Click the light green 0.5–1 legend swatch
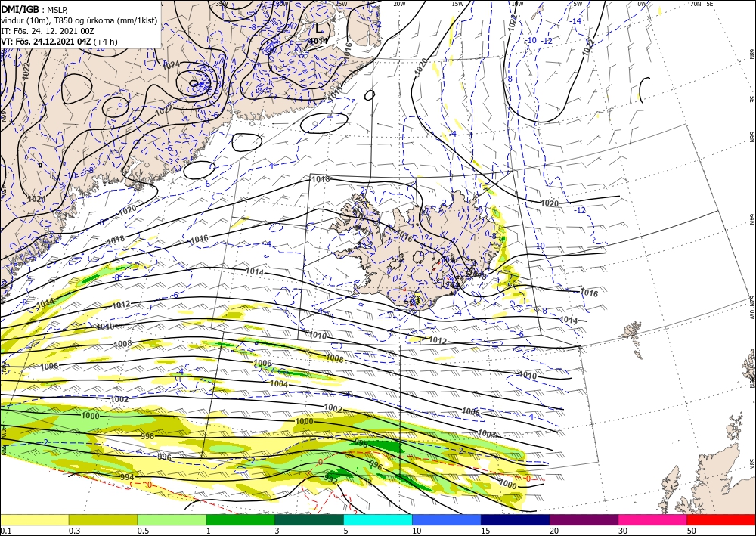 (x=172, y=519)
